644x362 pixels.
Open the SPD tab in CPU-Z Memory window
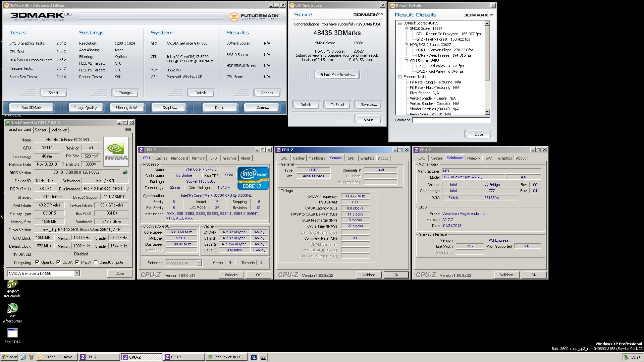coord(351,158)
